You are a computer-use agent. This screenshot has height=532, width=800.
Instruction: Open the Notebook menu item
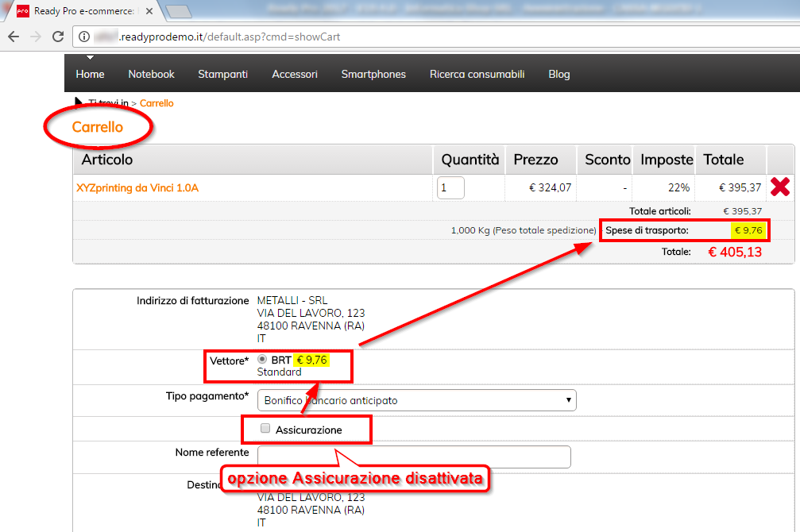click(x=152, y=75)
